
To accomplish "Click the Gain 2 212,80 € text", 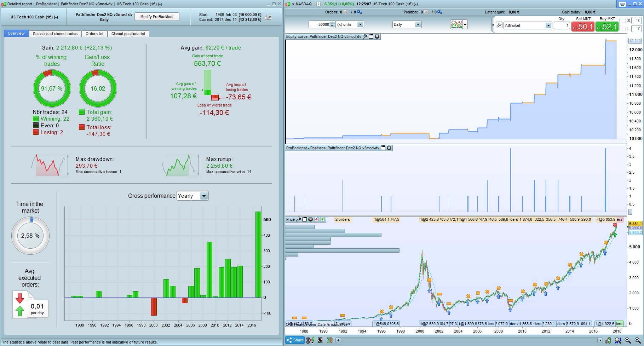I will tap(76, 48).
